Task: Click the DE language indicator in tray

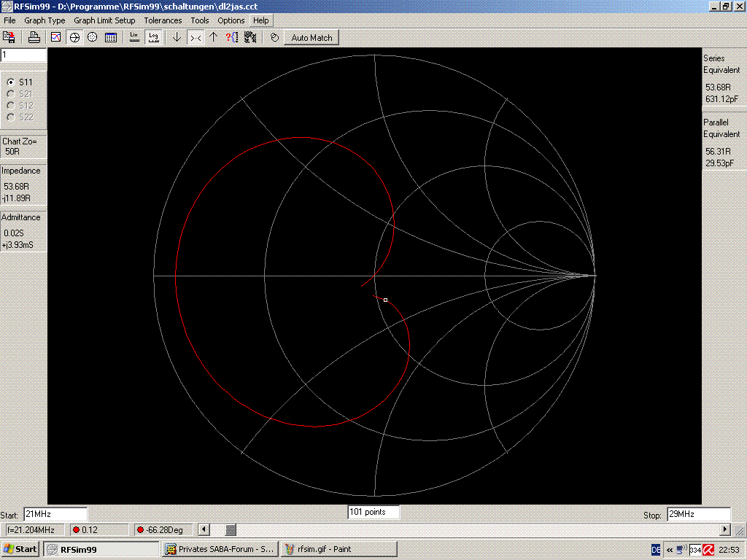Action: tap(656, 550)
